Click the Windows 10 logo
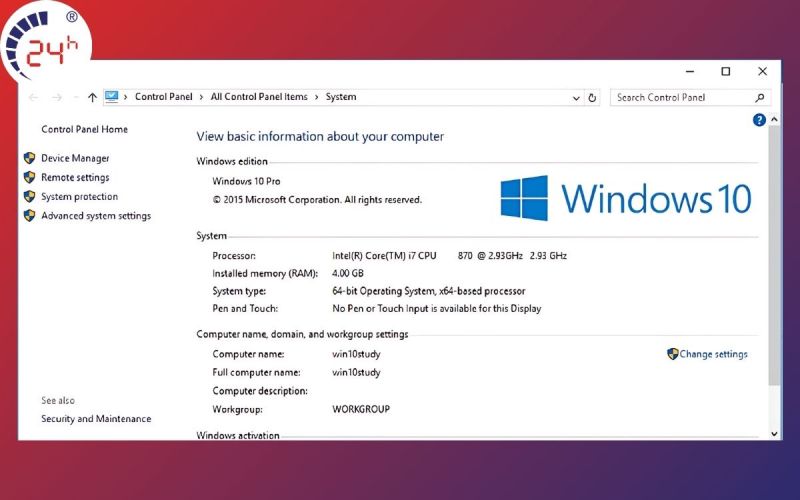Viewport: 800px width, 500px height. click(626, 198)
